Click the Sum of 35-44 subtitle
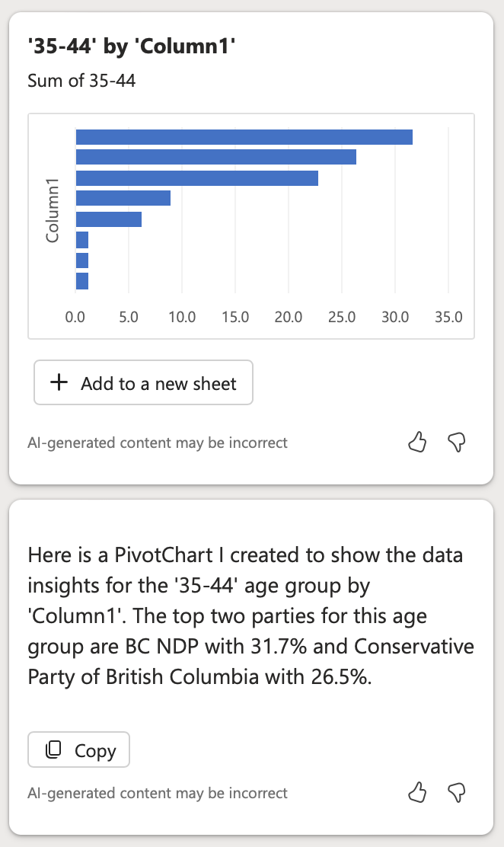The width and height of the screenshot is (504, 847). tap(81, 81)
